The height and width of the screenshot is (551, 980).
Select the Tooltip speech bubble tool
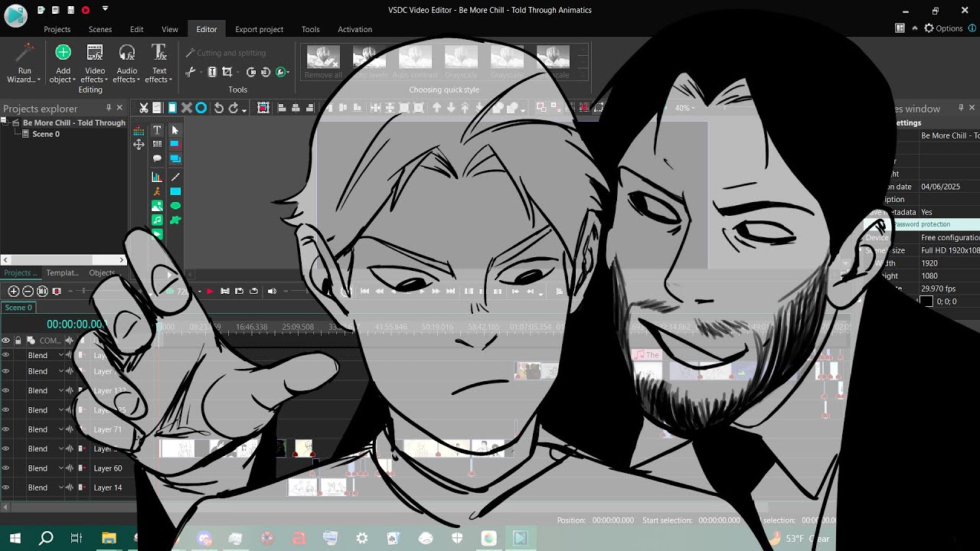point(157,158)
